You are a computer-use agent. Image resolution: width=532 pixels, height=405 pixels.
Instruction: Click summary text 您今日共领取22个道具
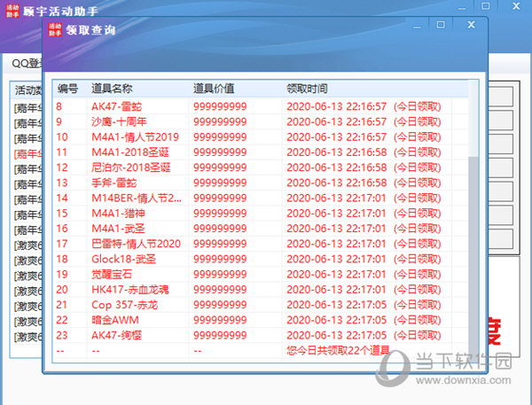338,350
